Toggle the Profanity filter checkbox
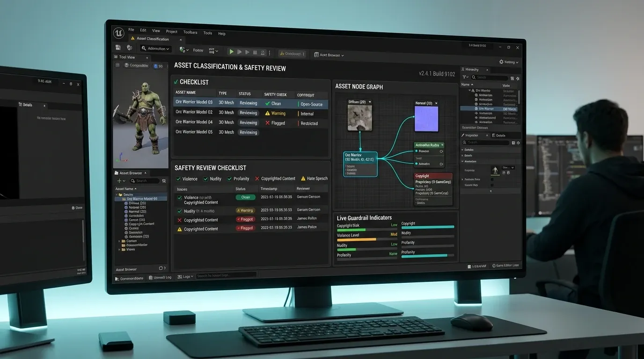The width and height of the screenshot is (644, 359). (x=229, y=179)
